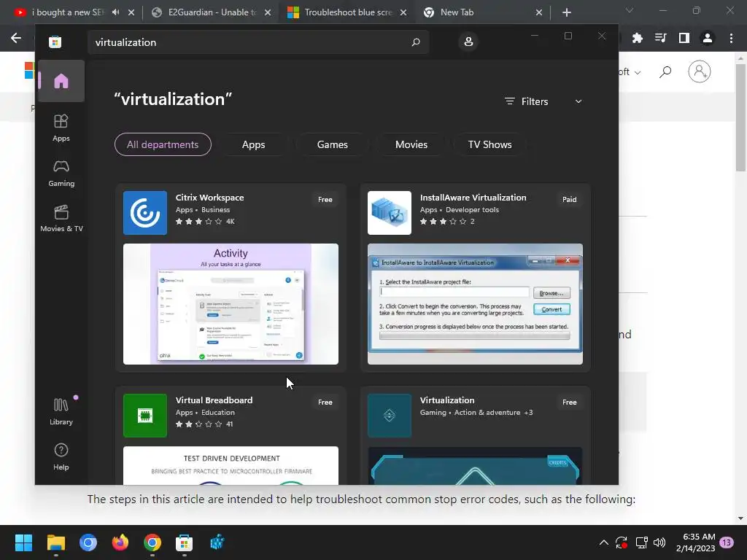Open the Virtual Breadboard preview screenshot
Viewport: 747px width, 560px height.
click(x=231, y=466)
